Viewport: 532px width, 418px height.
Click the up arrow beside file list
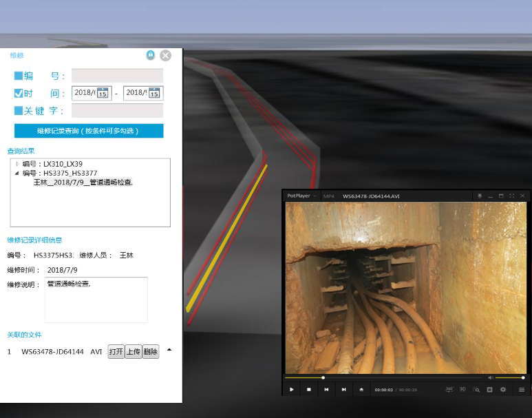coord(169,349)
